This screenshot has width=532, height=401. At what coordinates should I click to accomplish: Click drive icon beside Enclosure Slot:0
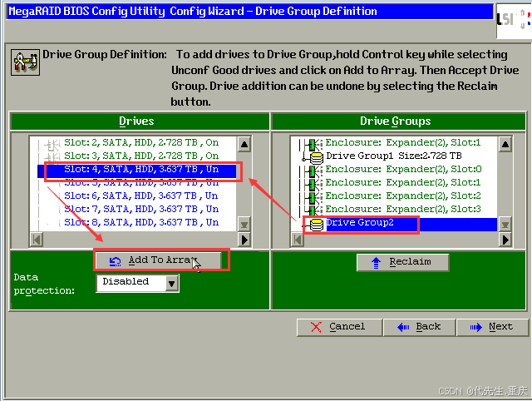point(314,171)
